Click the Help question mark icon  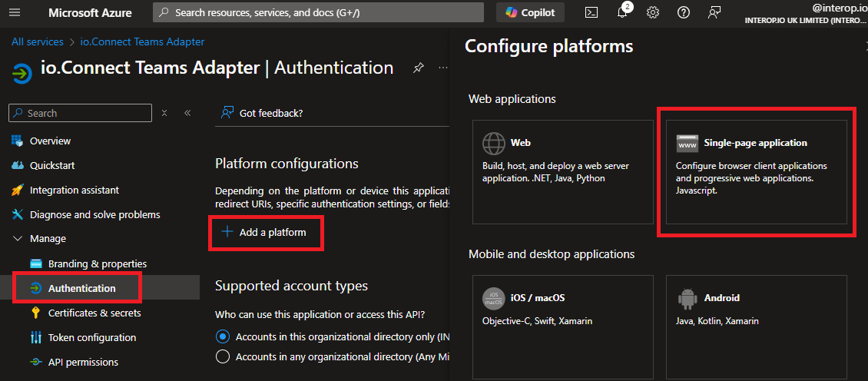684,12
